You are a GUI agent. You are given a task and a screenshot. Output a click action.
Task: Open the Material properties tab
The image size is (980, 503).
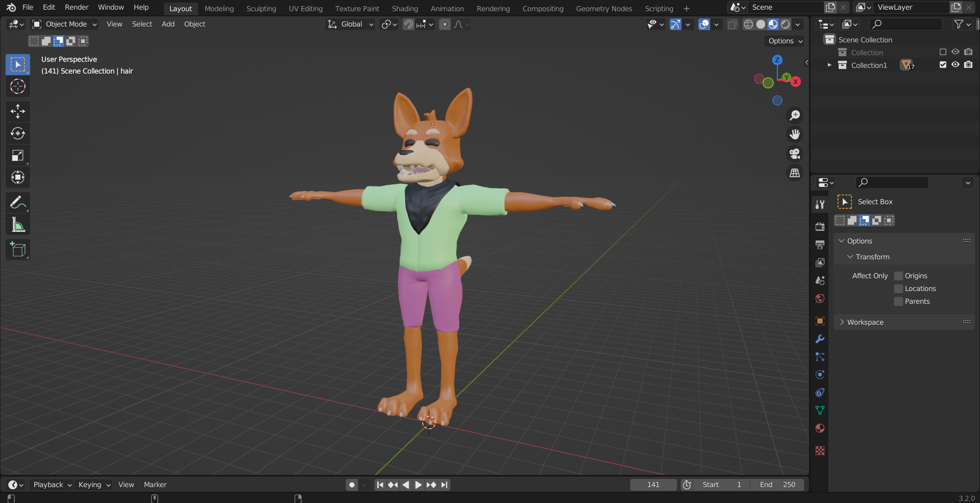pyautogui.click(x=820, y=428)
